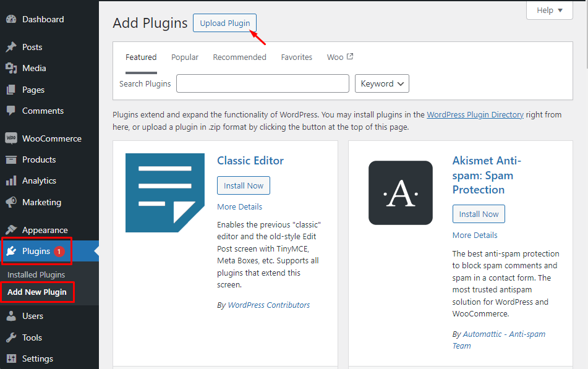Switch to the Favorites tab
This screenshot has width=588, height=369.
(x=297, y=57)
